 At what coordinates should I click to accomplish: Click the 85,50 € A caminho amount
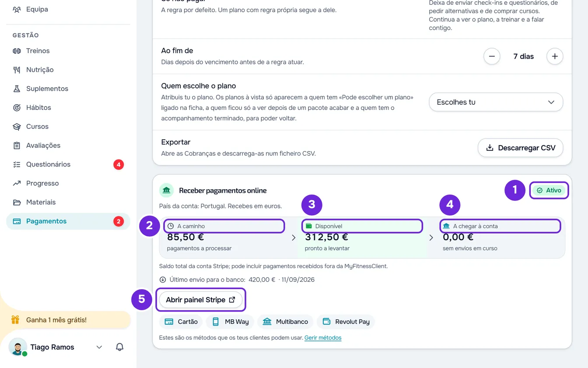pos(185,237)
